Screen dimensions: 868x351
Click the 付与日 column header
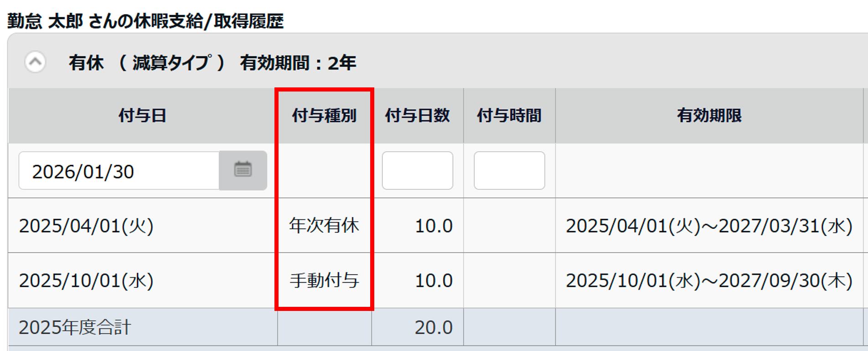pyautogui.click(x=142, y=116)
